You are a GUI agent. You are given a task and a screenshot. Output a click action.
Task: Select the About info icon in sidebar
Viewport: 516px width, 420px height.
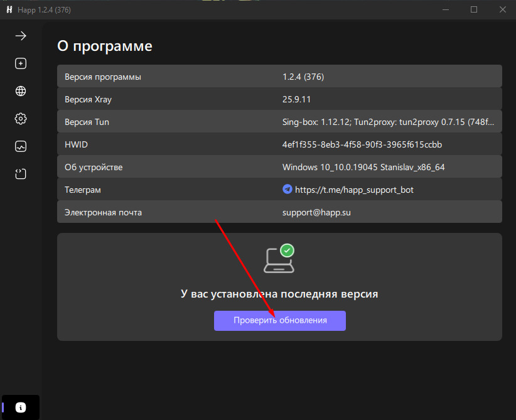click(21, 407)
